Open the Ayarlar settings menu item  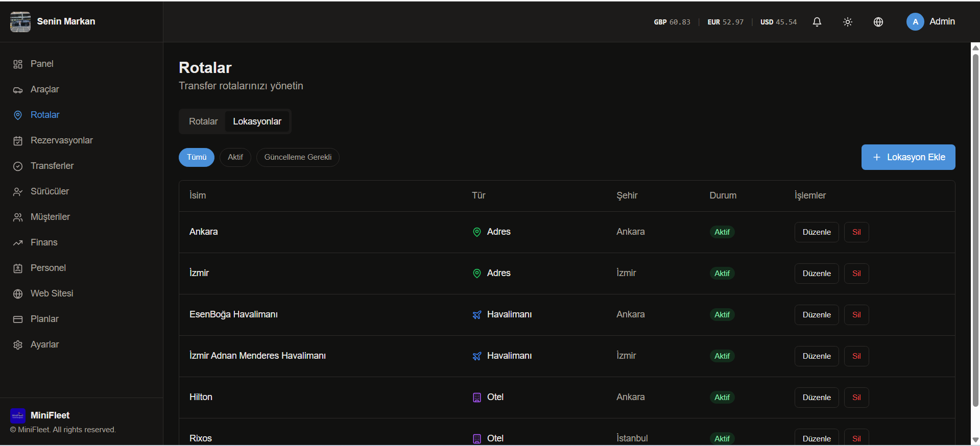tap(82, 344)
